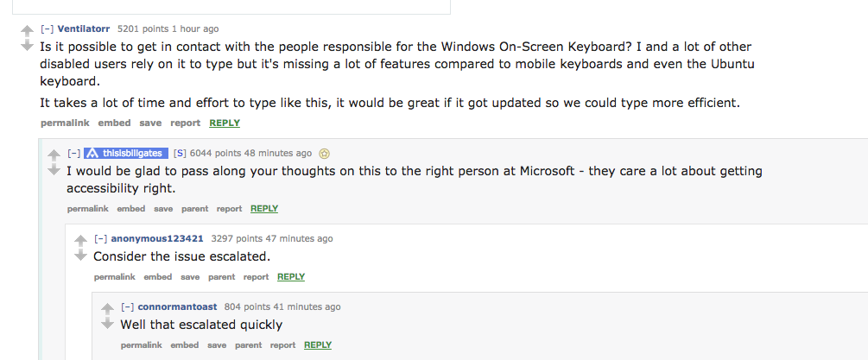Viewport: 868px width, 360px height.
Task: Downvote anonymous123421's comment
Action: point(81,255)
